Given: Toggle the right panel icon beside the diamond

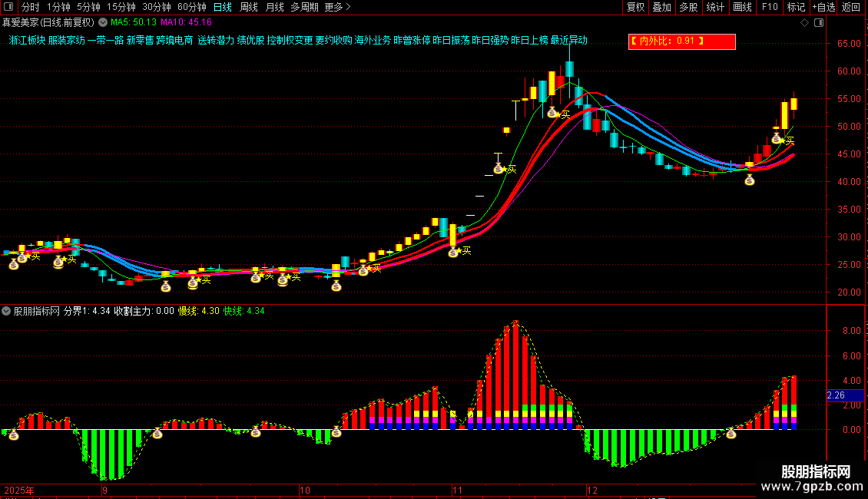Looking at the screenshot, I should click(x=819, y=23).
